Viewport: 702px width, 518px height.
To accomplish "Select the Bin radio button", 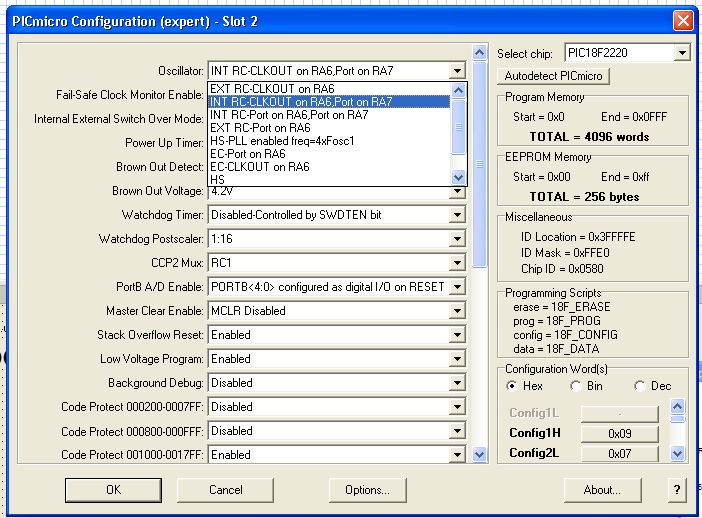I will coord(575,386).
